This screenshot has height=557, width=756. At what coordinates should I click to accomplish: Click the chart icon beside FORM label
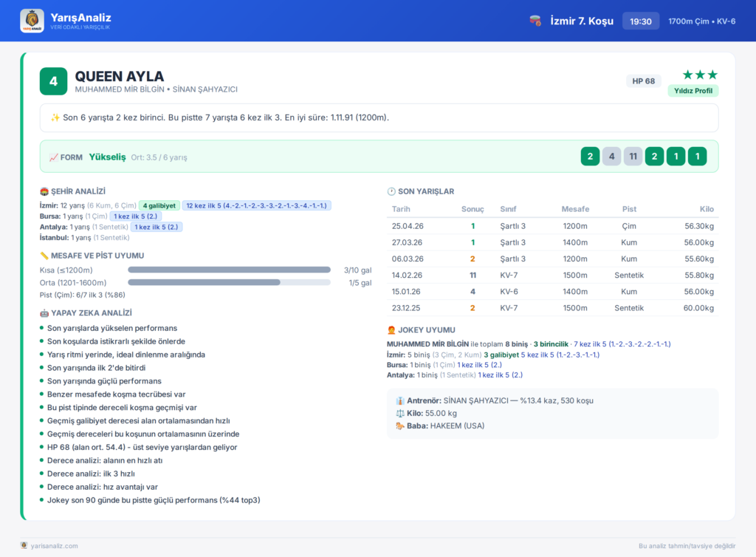pyautogui.click(x=53, y=157)
